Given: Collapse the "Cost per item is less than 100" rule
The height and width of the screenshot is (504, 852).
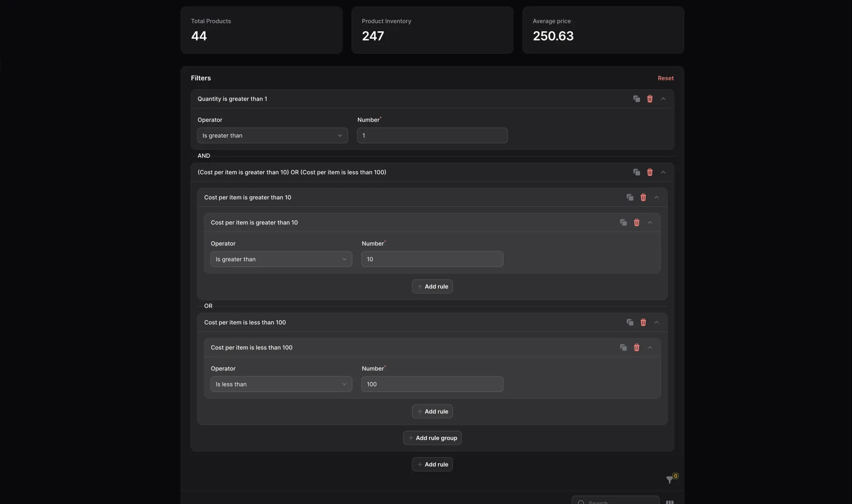Looking at the screenshot, I should [649, 348].
